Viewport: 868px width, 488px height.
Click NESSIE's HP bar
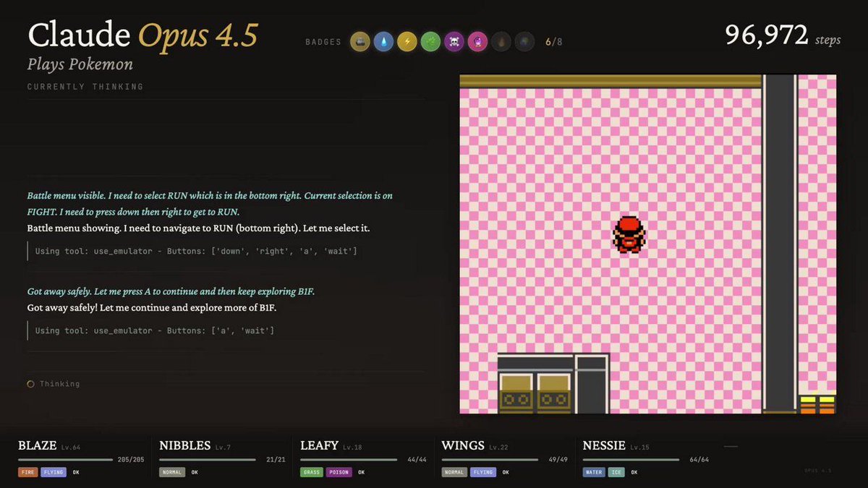(x=631, y=460)
